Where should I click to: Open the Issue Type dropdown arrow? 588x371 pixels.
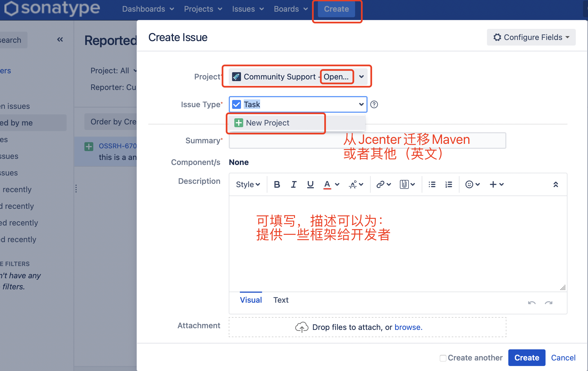pos(361,104)
